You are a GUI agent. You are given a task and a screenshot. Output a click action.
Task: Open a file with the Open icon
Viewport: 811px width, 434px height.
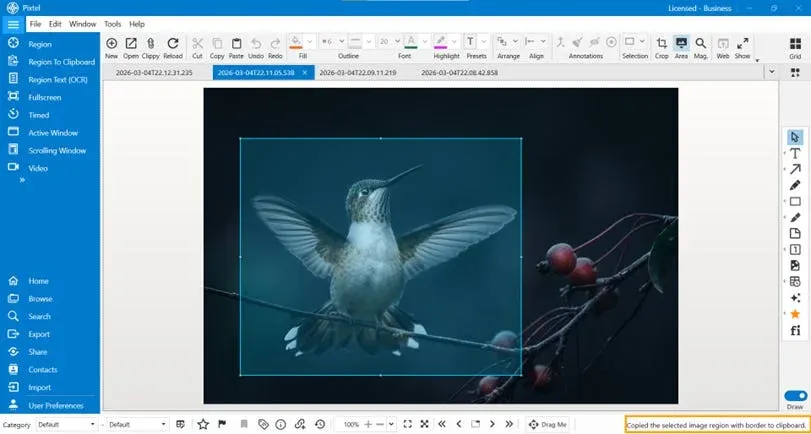tap(131, 43)
